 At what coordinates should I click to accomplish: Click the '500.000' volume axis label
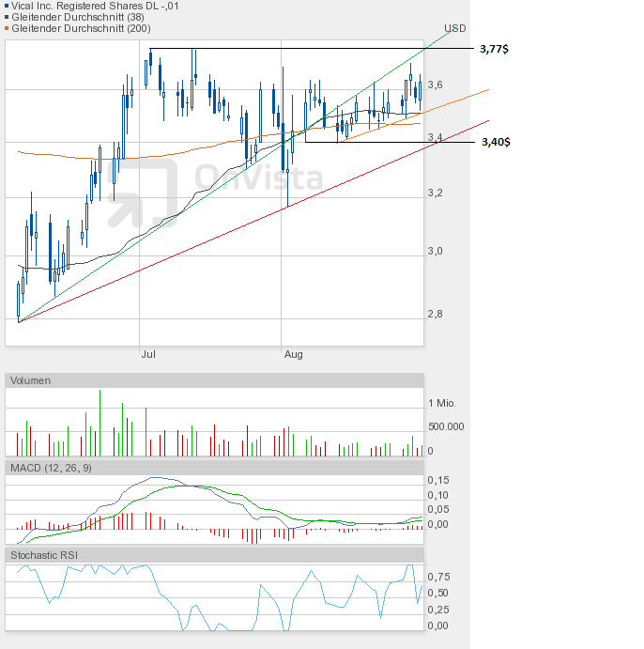(x=446, y=426)
